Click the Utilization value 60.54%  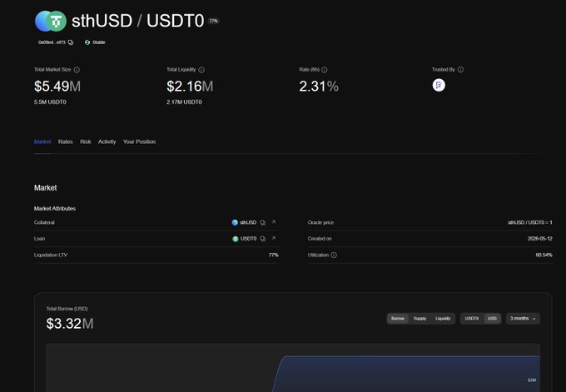point(544,256)
